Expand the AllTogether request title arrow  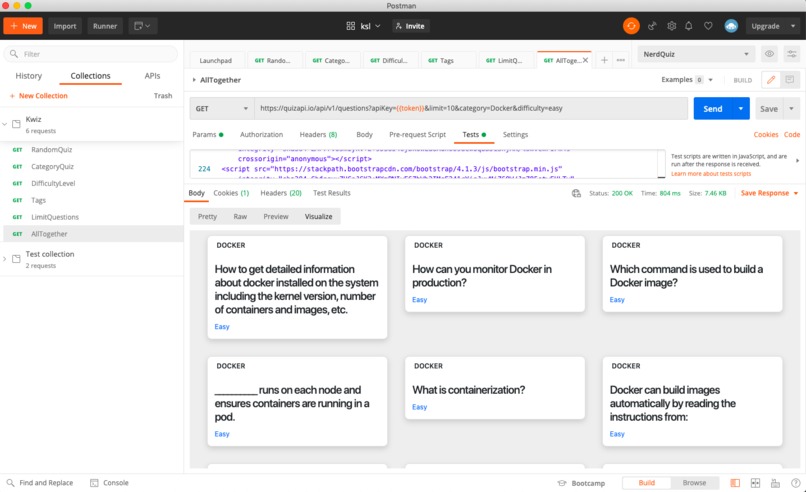click(x=194, y=80)
